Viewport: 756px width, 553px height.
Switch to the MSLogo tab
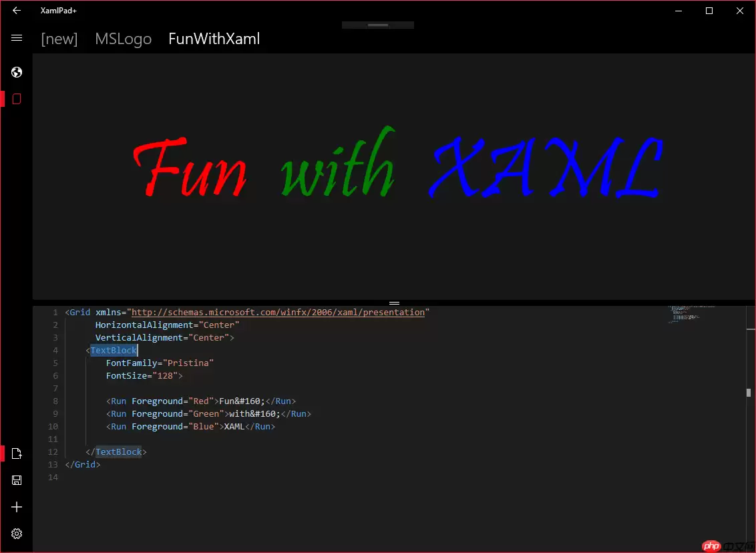click(123, 39)
